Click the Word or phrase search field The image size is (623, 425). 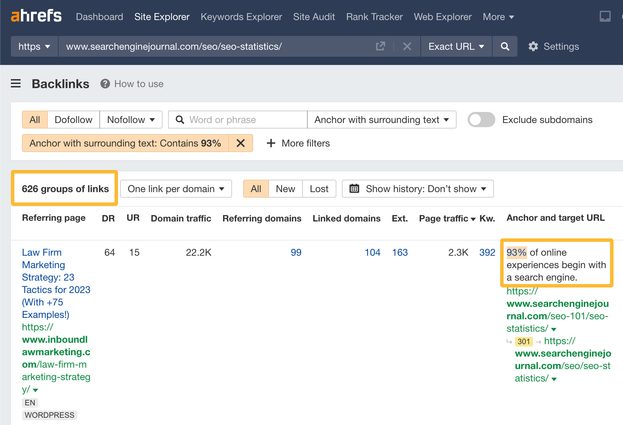pyautogui.click(x=238, y=120)
